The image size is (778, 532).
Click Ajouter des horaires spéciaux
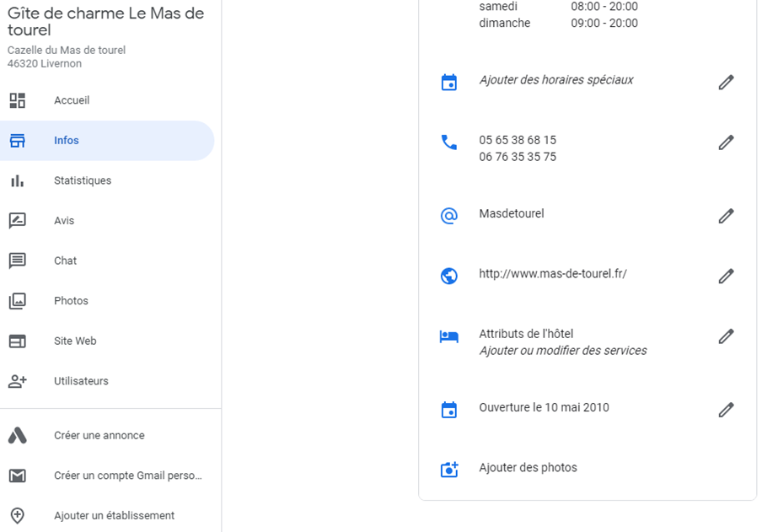click(556, 80)
